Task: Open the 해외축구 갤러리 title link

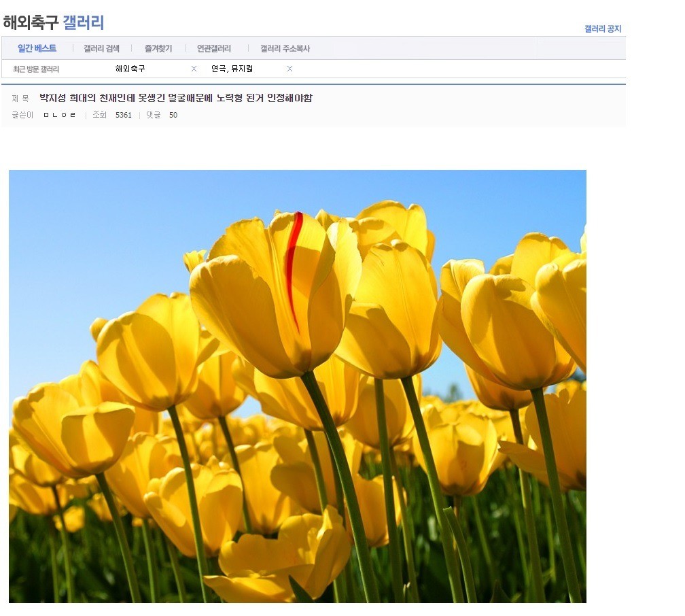Action: tap(54, 22)
